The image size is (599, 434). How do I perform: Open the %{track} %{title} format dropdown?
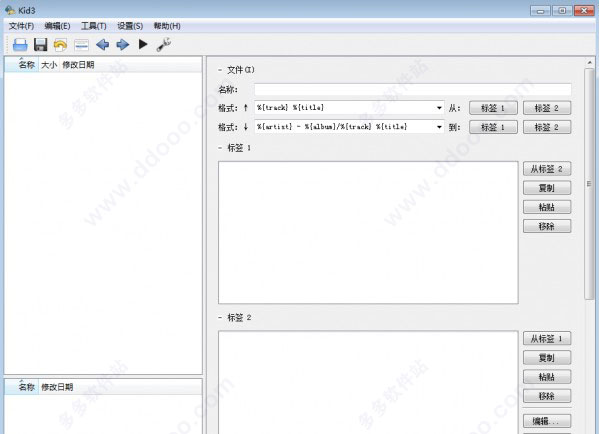439,108
